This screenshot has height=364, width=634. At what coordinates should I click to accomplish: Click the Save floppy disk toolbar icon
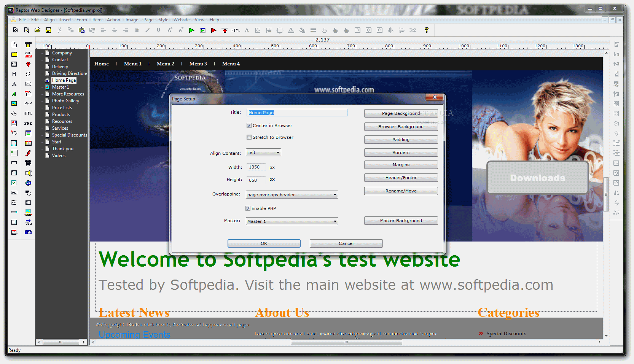48,30
